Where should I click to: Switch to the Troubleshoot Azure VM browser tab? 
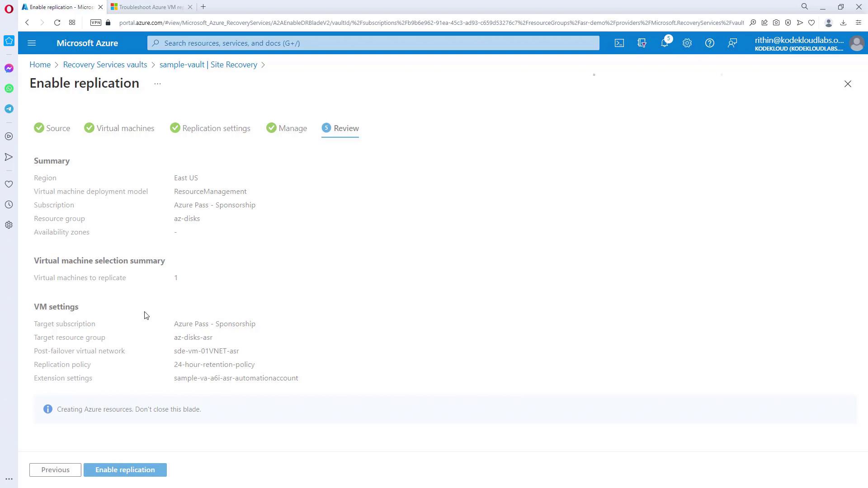pyautogui.click(x=151, y=7)
